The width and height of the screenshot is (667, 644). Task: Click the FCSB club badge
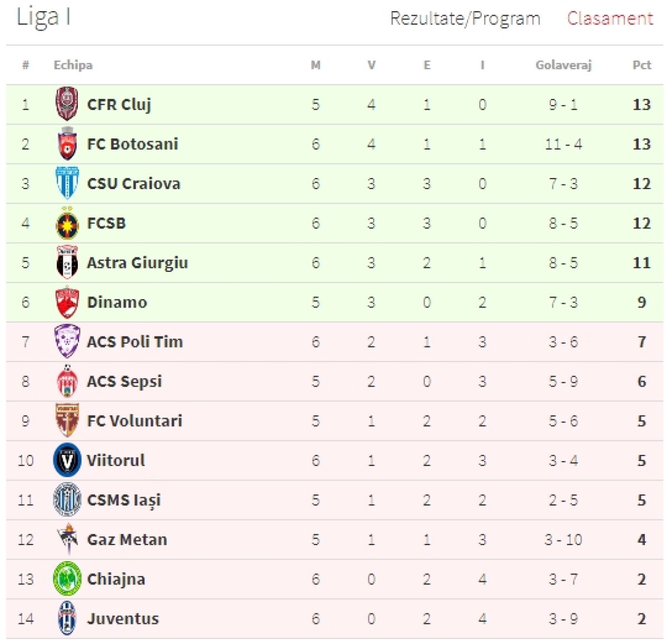coord(67,224)
